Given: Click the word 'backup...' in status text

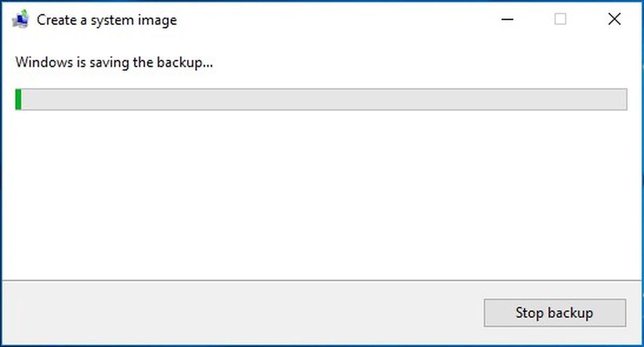Looking at the screenshot, I should pyautogui.click(x=185, y=62).
